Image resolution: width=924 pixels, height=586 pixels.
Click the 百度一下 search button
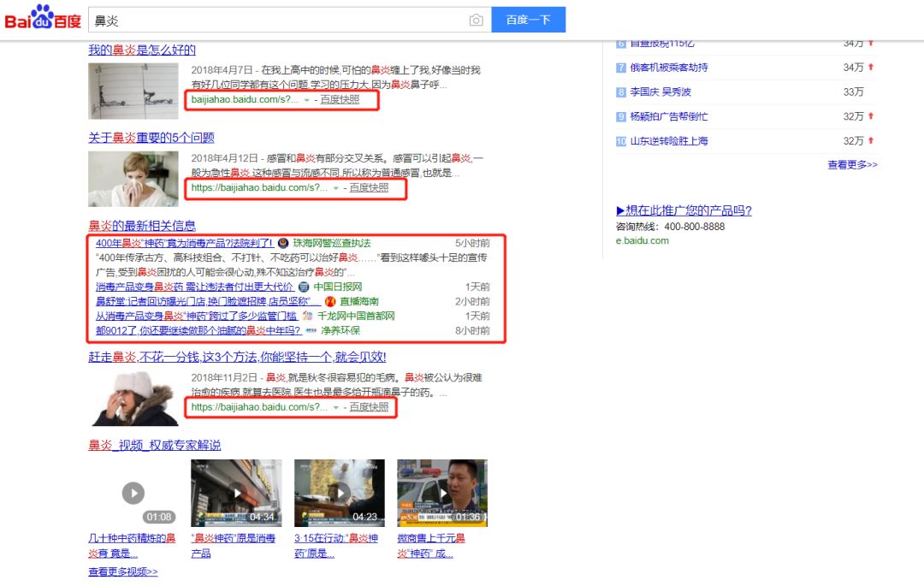pos(529,20)
